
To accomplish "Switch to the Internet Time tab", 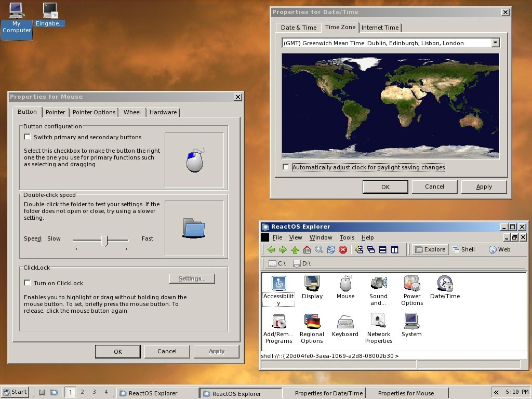I will pyautogui.click(x=380, y=27).
